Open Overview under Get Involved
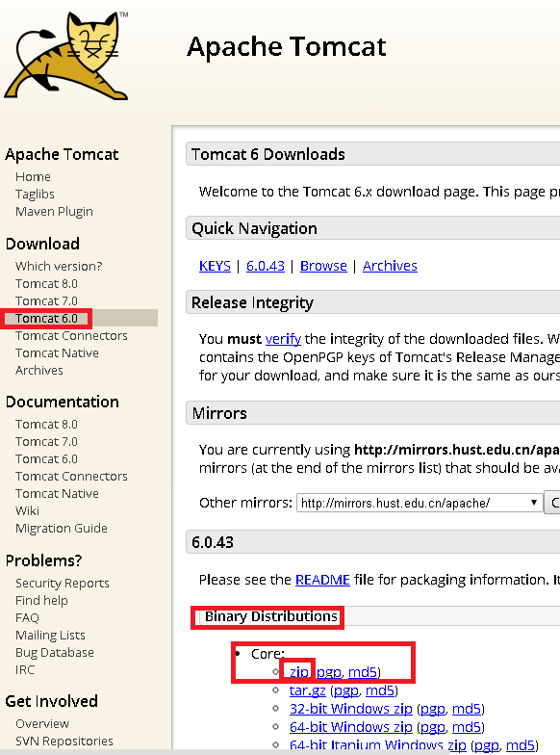 42,724
